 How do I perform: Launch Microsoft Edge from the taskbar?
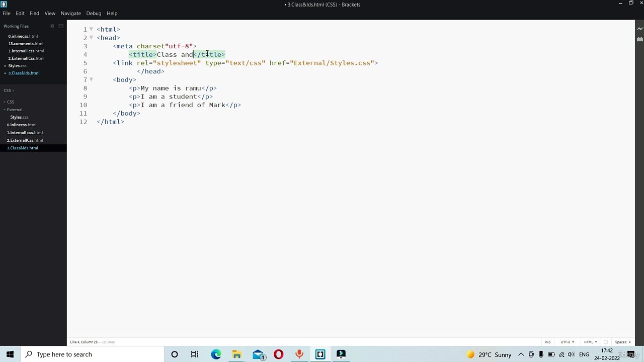216,354
